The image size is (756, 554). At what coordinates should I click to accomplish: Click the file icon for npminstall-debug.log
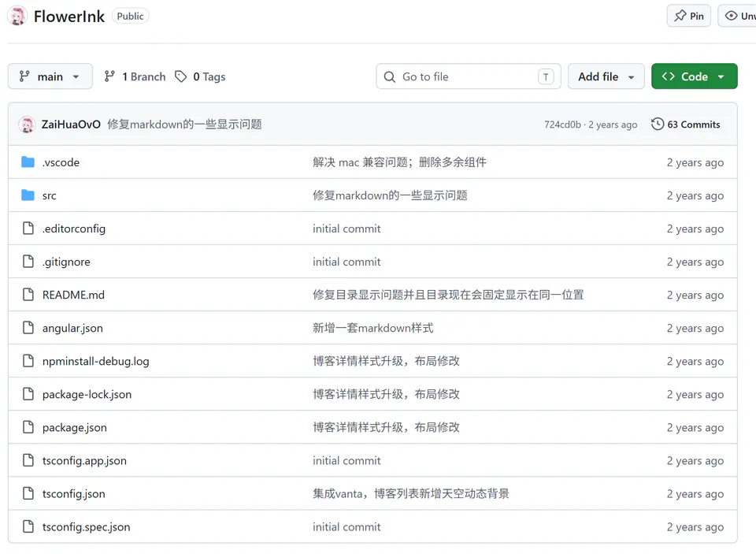pos(28,361)
